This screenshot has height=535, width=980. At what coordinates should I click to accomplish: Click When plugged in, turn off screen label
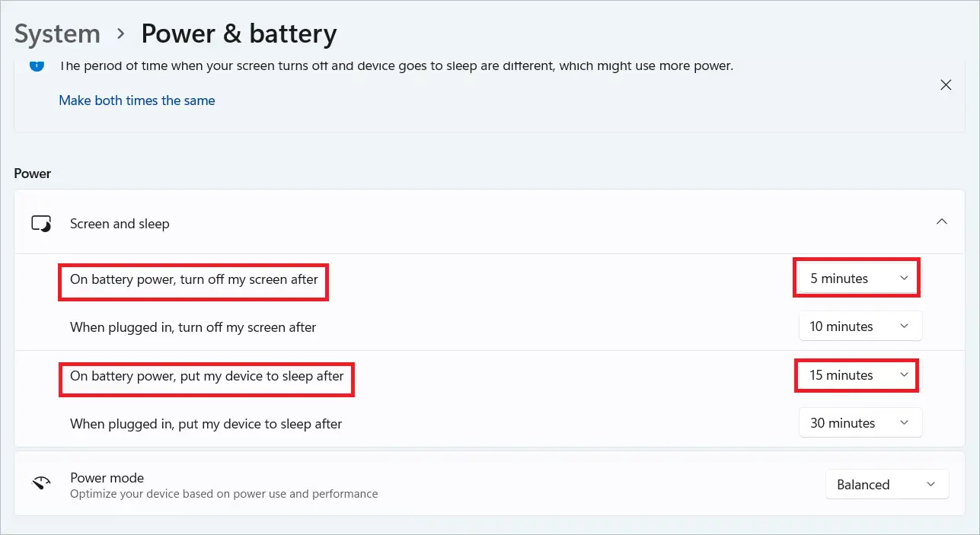pos(193,327)
